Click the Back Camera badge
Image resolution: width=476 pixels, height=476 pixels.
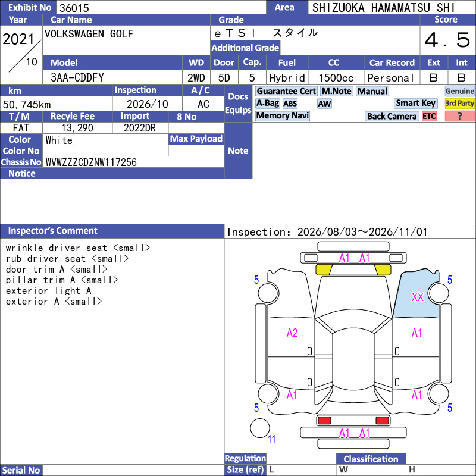[392, 116]
